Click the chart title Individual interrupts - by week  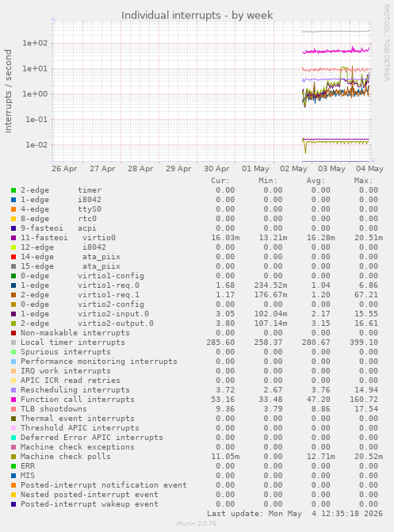(x=197, y=15)
